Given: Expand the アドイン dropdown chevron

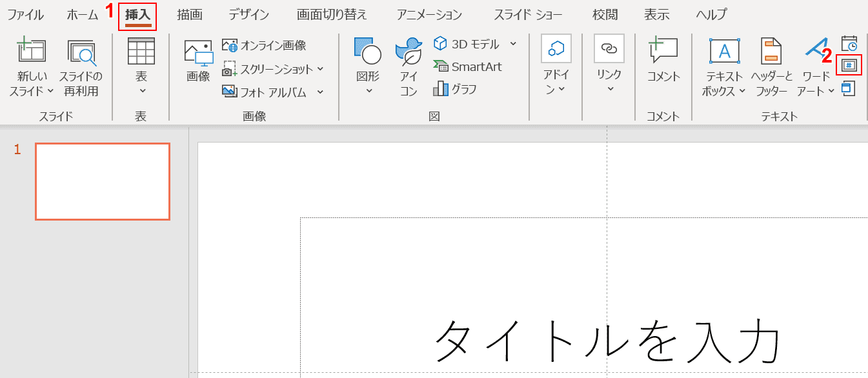Looking at the screenshot, I should pos(562,89).
